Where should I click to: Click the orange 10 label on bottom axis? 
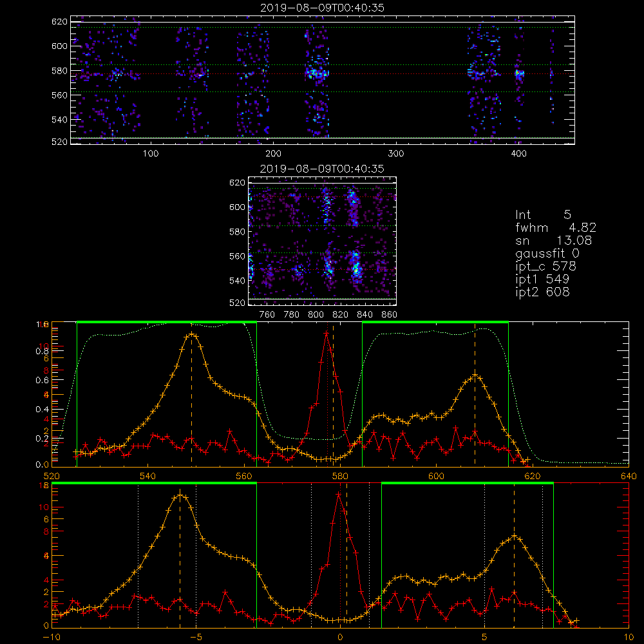click(x=629, y=638)
